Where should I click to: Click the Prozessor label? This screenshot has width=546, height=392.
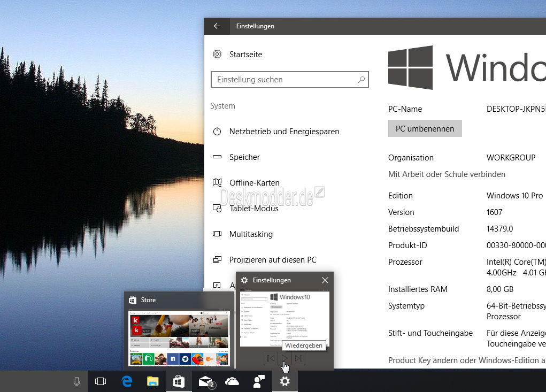[x=405, y=262]
